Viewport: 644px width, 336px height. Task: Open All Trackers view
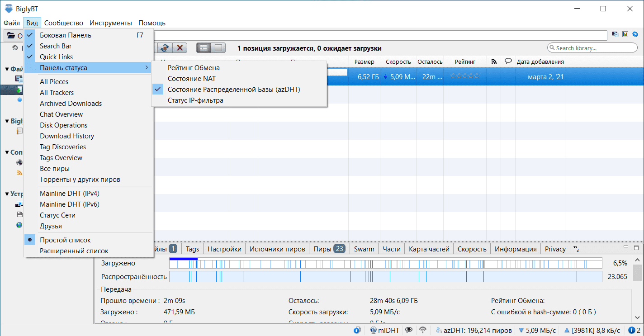click(x=89, y=92)
